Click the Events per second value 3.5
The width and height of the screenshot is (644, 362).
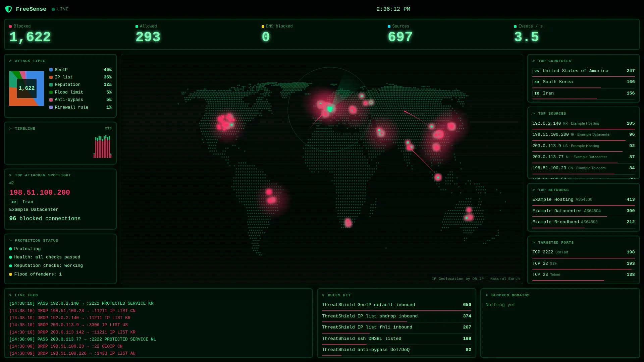pos(526,37)
